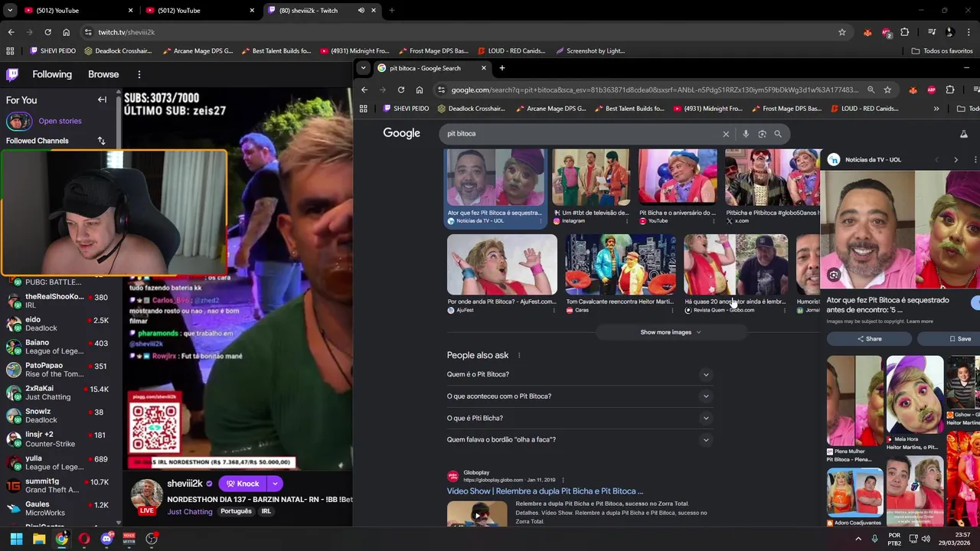Open the outer apps grid shortcut
This screenshot has width=980, height=551.
pyautogui.click(x=10, y=51)
